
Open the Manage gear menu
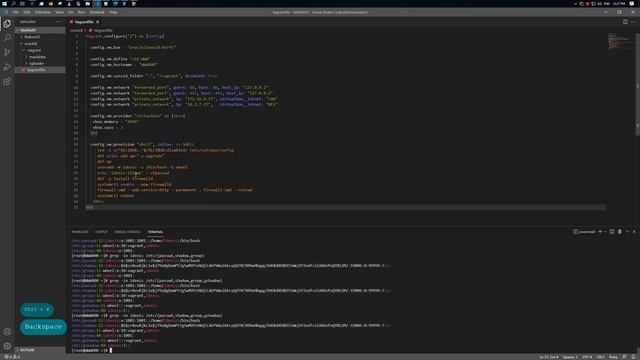coord(7,346)
